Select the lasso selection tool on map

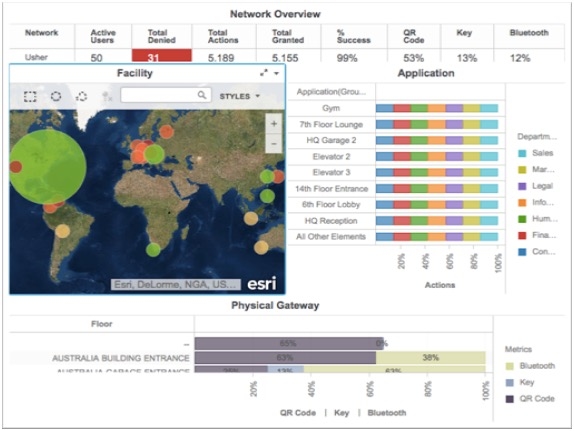click(81, 96)
